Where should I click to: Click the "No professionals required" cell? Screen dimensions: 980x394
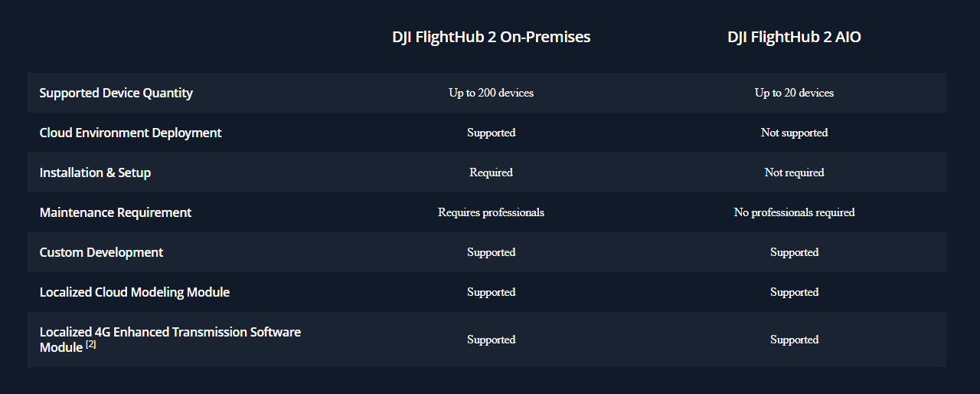794,212
